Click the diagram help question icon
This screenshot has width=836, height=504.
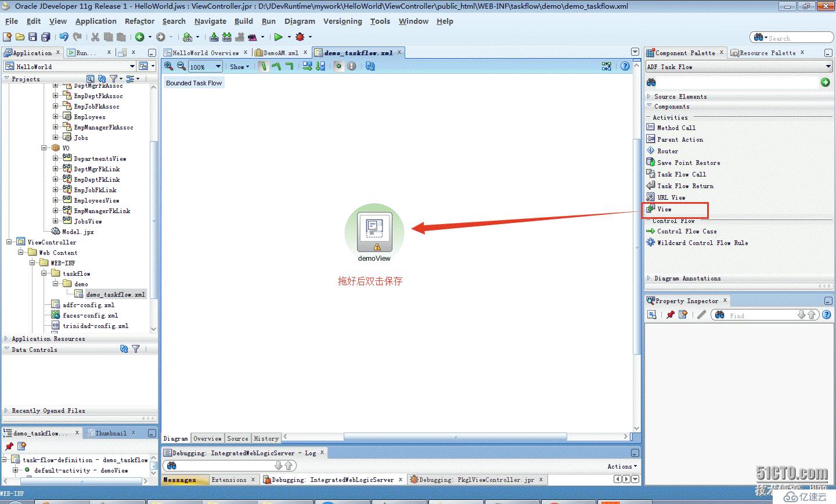(625, 66)
